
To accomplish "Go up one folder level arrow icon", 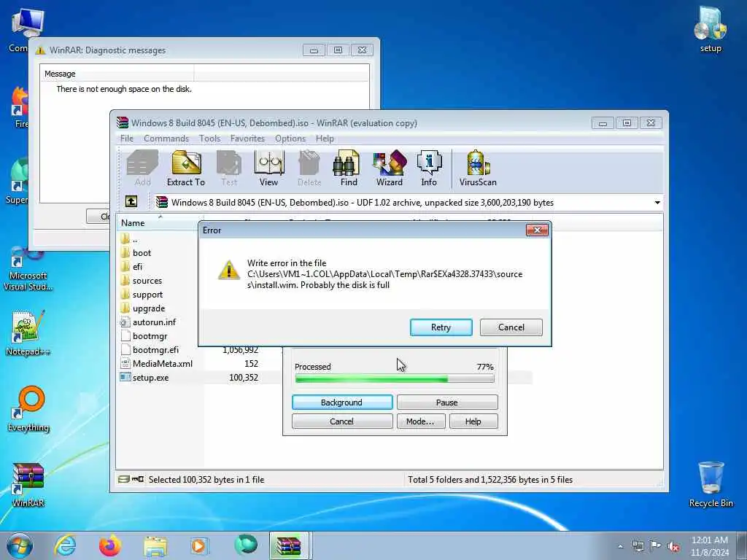I will point(131,202).
